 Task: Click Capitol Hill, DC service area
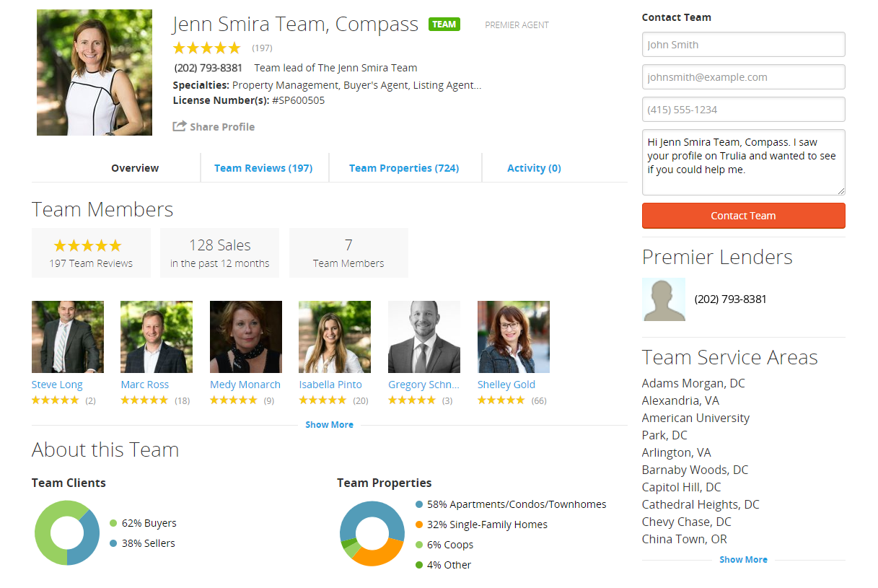tap(682, 487)
